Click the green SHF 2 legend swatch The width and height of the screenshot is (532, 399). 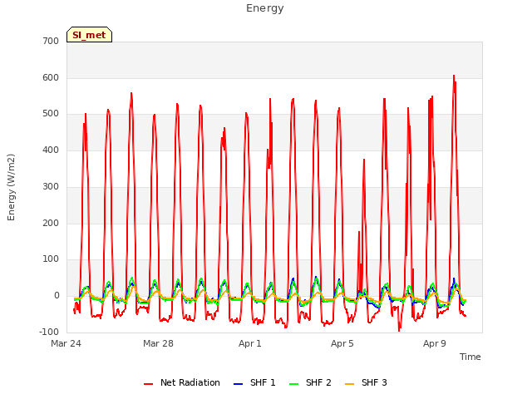(293, 384)
